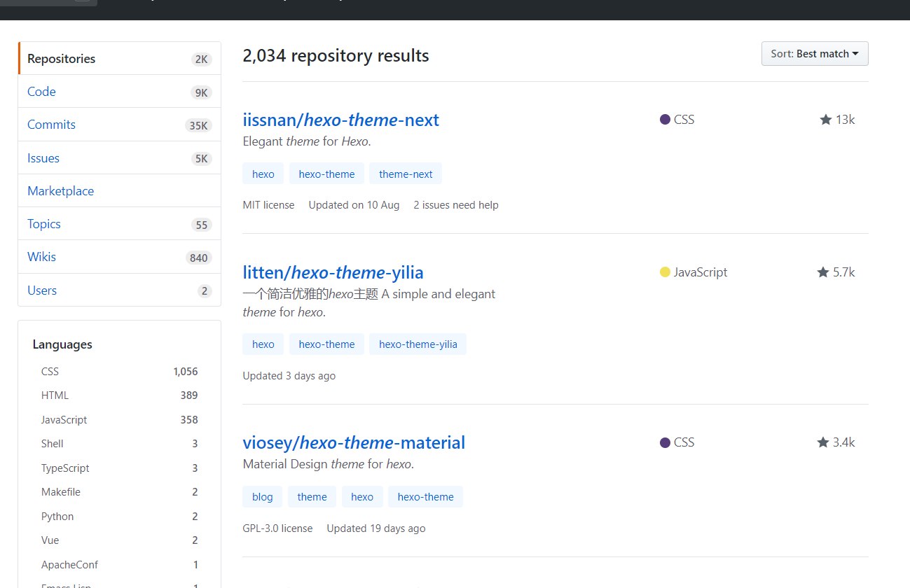Click the 13k star count
Viewport: 910px width, 588px height.
[x=846, y=120]
